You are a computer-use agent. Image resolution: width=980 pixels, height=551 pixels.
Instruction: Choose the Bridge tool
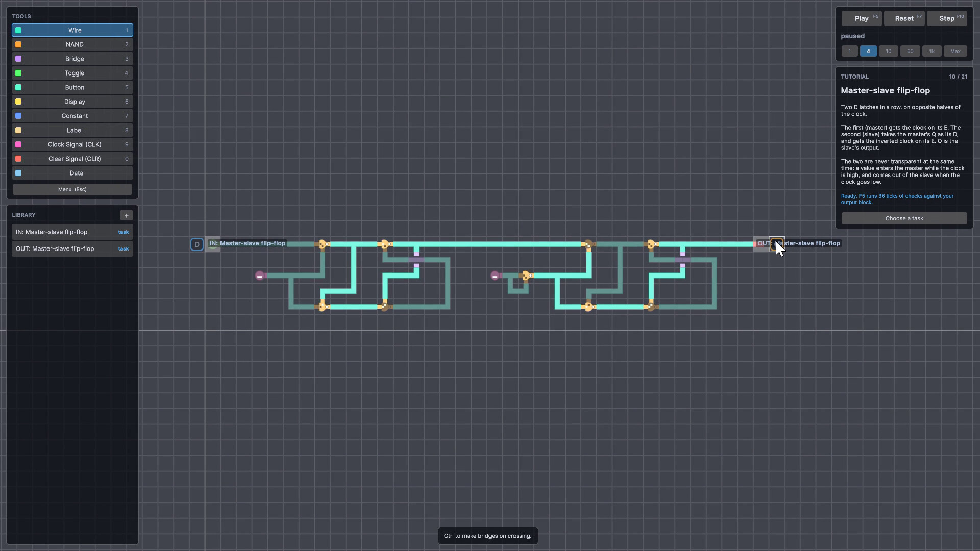pos(72,59)
